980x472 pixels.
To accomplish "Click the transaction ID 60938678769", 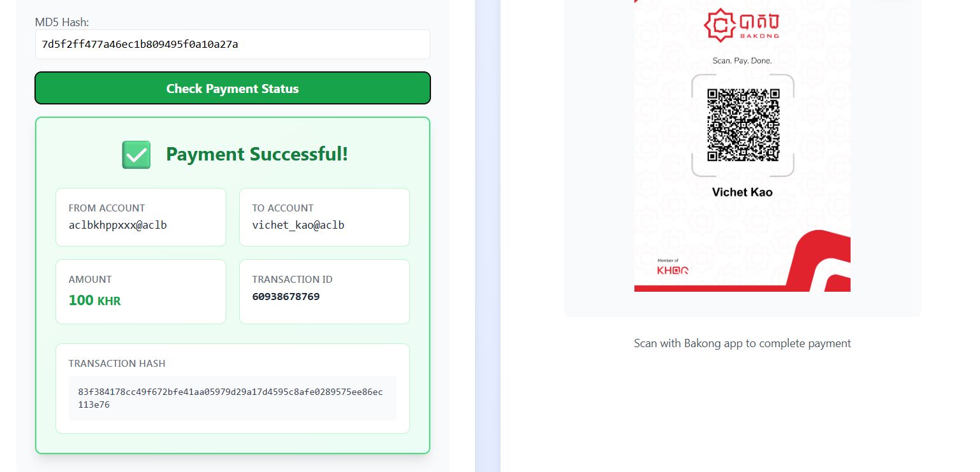I will (286, 296).
